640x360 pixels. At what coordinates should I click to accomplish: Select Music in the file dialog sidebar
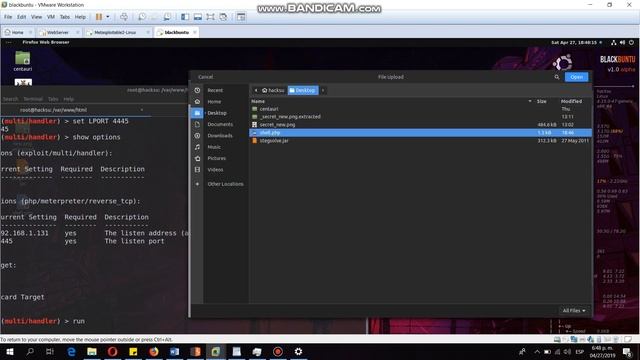coord(214,147)
